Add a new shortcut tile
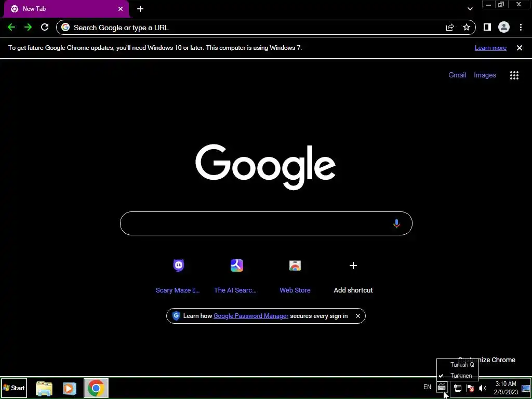The image size is (532, 399). pos(353,275)
